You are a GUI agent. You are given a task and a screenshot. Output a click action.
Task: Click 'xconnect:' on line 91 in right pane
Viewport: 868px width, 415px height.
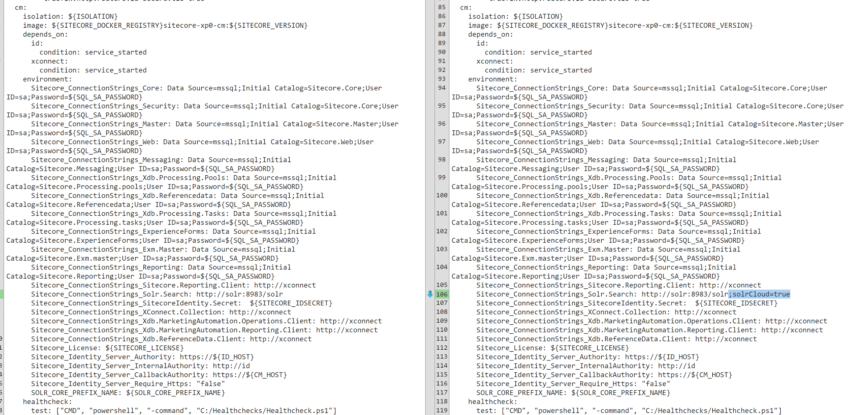[x=495, y=61]
